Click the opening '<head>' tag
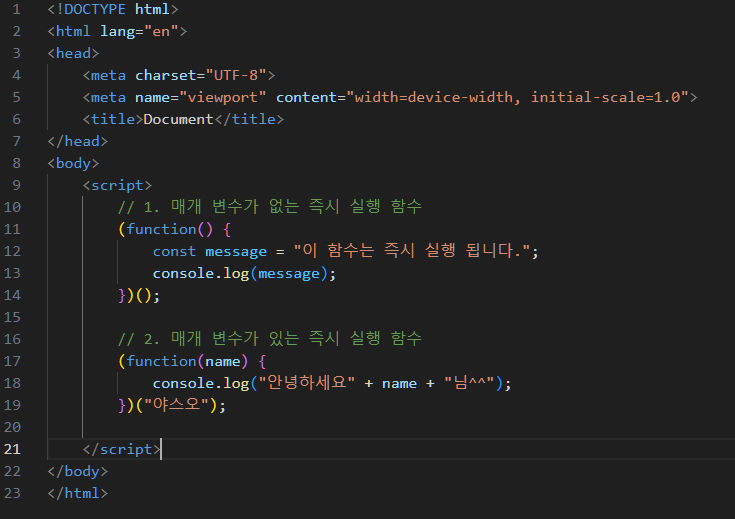This screenshot has width=735, height=519. (x=73, y=53)
